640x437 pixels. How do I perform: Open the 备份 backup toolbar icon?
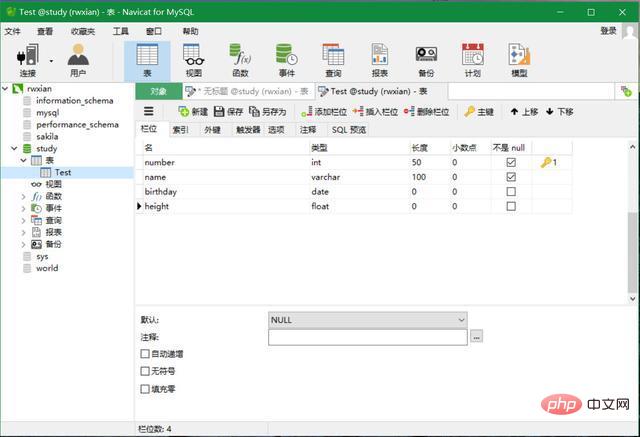[x=426, y=60]
